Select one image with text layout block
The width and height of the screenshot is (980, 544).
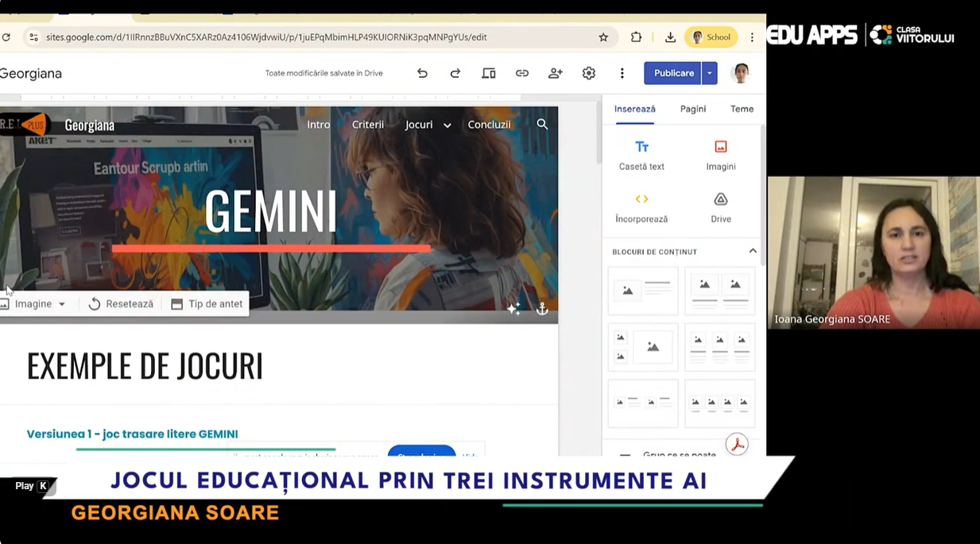pos(643,291)
